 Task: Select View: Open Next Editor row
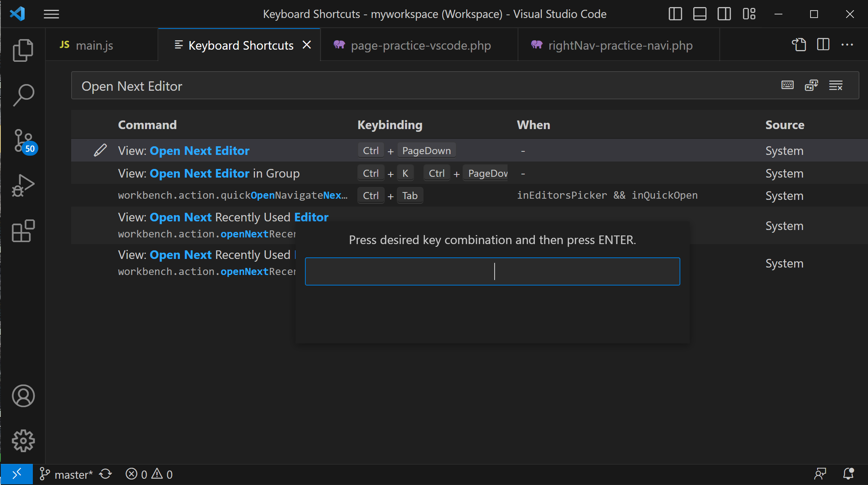point(469,151)
